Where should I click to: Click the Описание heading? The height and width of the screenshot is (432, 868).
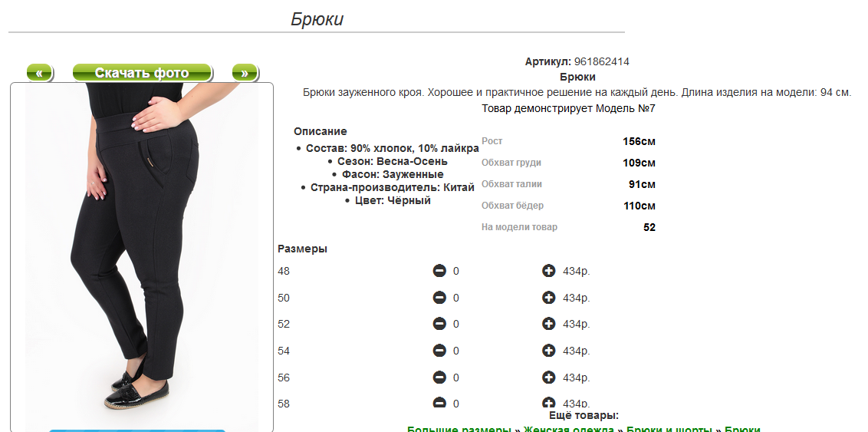click(x=321, y=131)
